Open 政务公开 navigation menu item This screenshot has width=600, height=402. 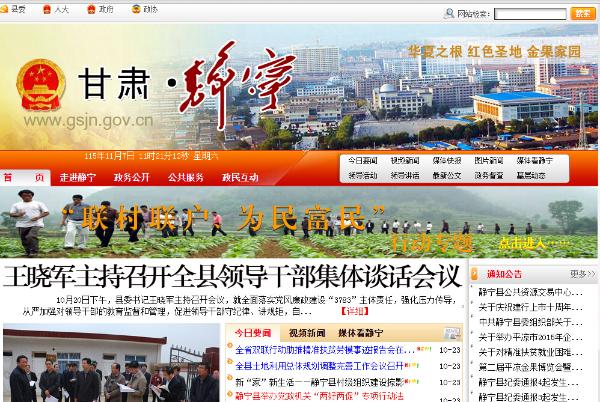131,177
